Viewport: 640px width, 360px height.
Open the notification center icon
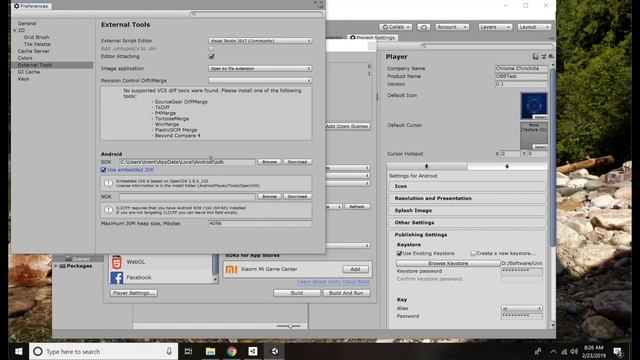click(618, 351)
